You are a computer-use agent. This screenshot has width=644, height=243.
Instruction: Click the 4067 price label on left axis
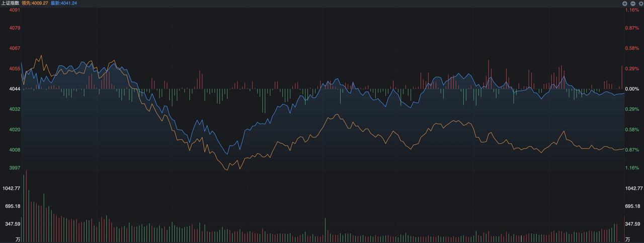click(15, 48)
